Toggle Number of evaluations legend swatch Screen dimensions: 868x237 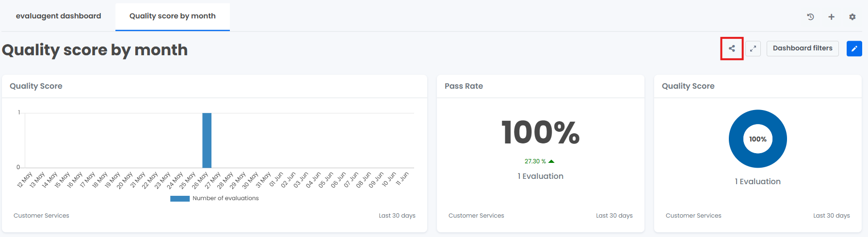tap(180, 198)
